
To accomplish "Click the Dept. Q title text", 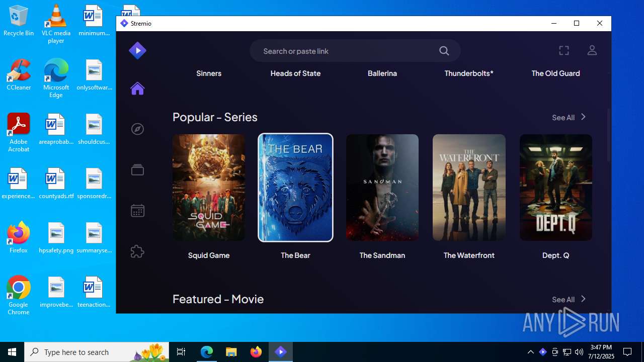I will (x=556, y=255).
